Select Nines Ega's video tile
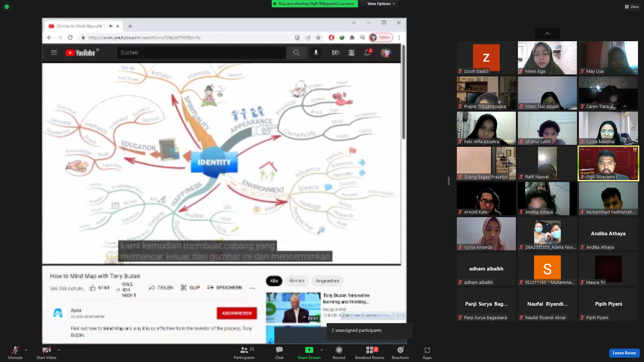 click(547, 58)
